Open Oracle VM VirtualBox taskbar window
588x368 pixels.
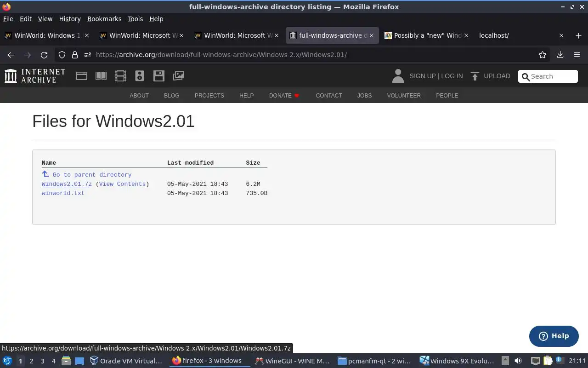click(x=126, y=361)
